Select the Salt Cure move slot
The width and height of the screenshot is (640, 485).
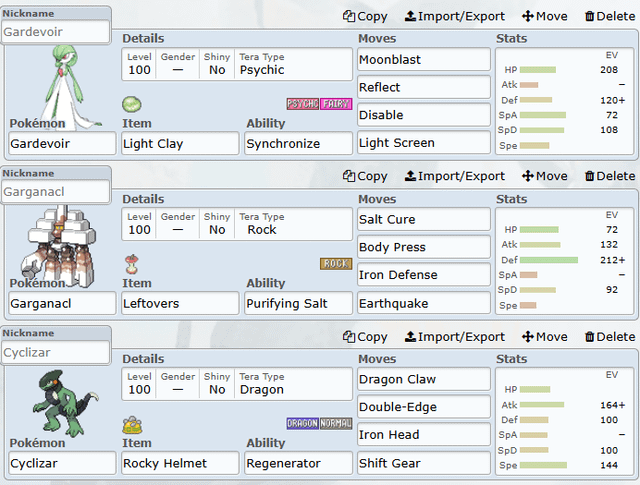pos(424,220)
